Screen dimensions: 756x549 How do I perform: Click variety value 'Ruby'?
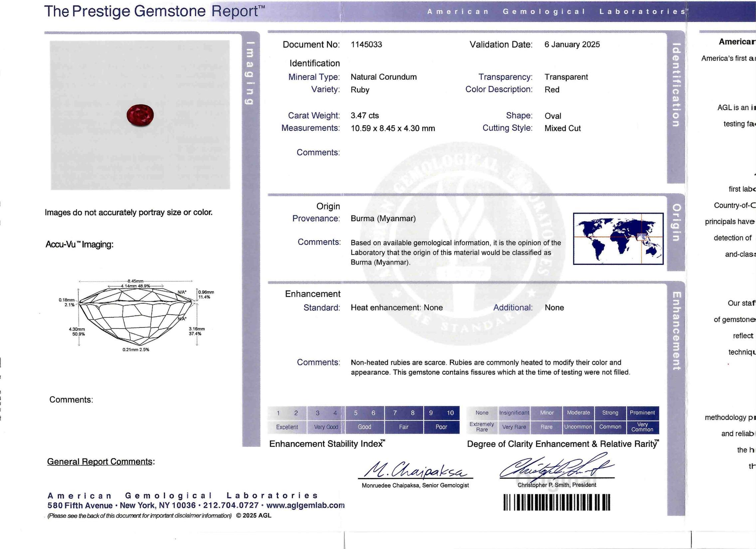click(x=360, y=90)
